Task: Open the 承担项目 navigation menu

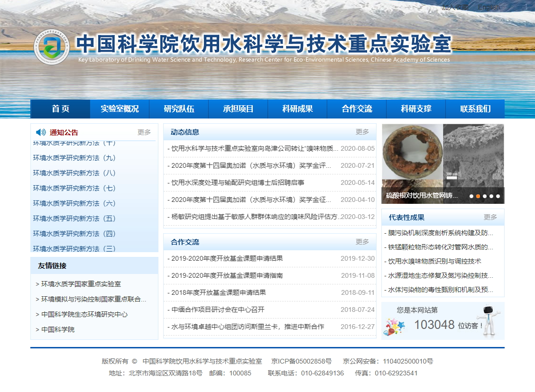Action: pyautogui.click(x=238, y=109)
